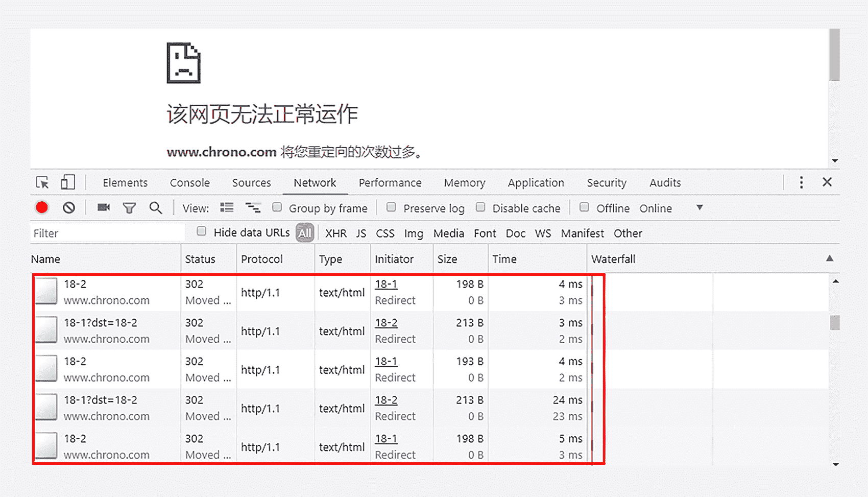Click the network list scroll down arrow
868x497 pixels.
pos(835,464)
